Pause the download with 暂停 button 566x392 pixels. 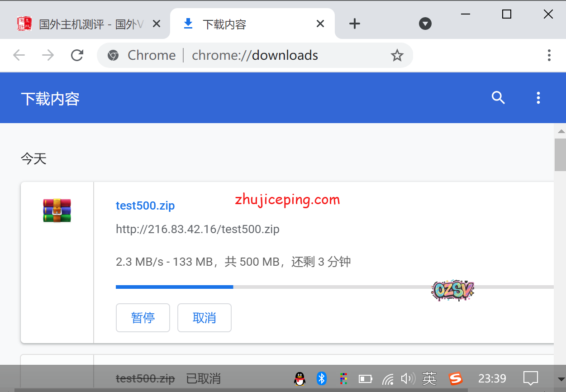[x=143, y=318]
